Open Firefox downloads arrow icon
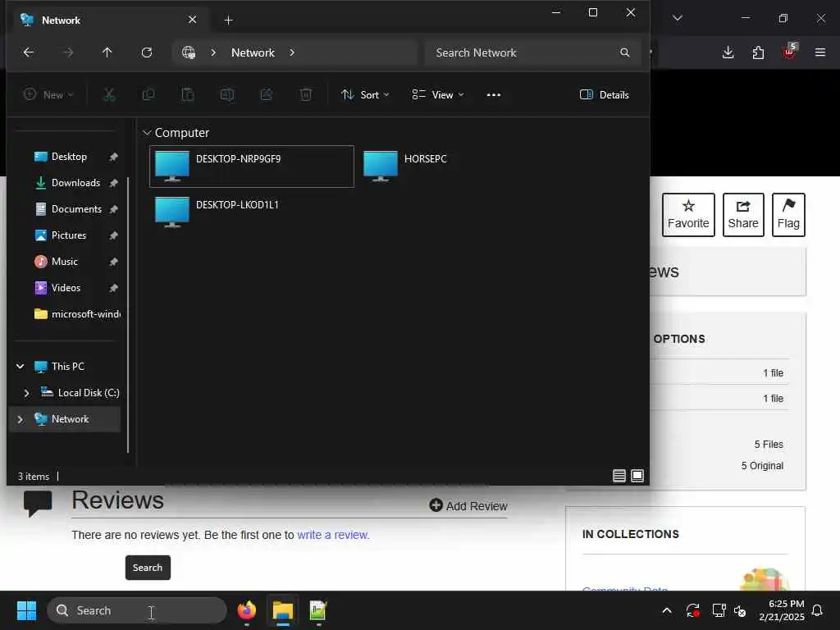 point(728,52)
